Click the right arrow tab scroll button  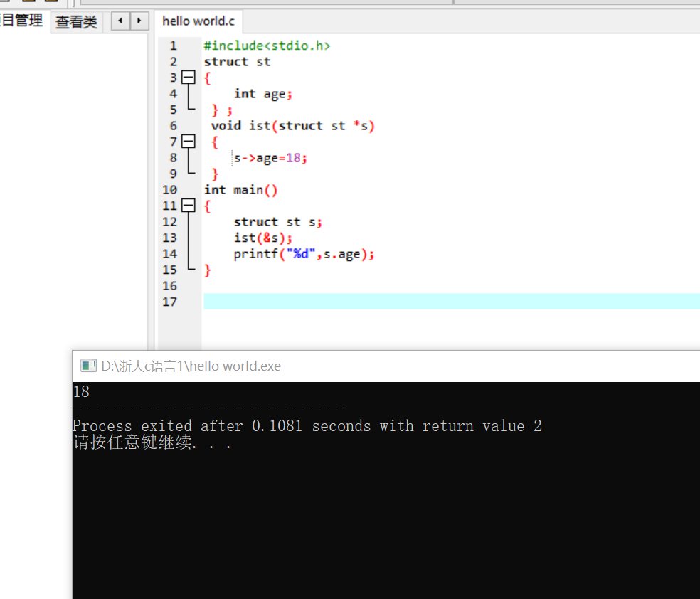[x=139, y=21]
